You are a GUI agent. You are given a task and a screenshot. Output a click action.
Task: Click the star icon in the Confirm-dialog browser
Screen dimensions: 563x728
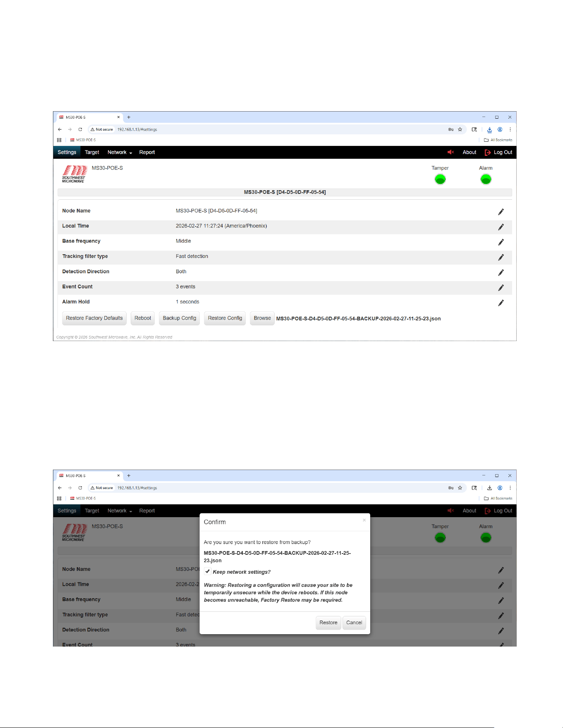click(x=460, y=488)
